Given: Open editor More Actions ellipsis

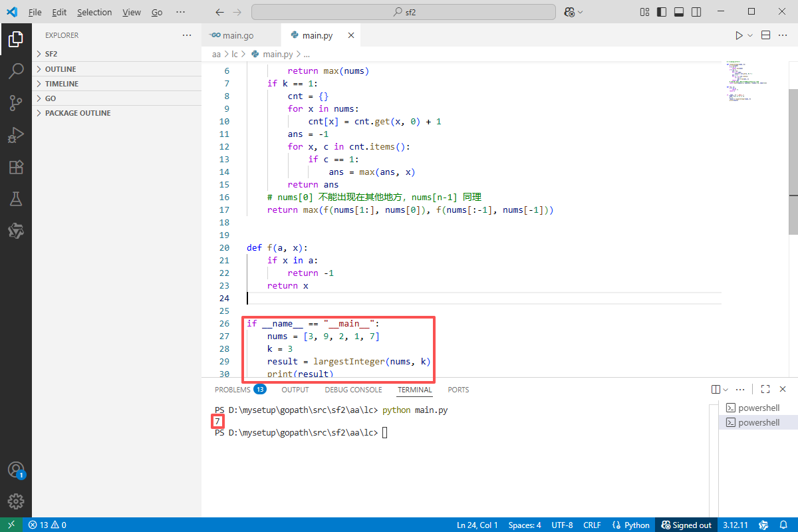Looking at the screenshot, I should pos(783,35).
